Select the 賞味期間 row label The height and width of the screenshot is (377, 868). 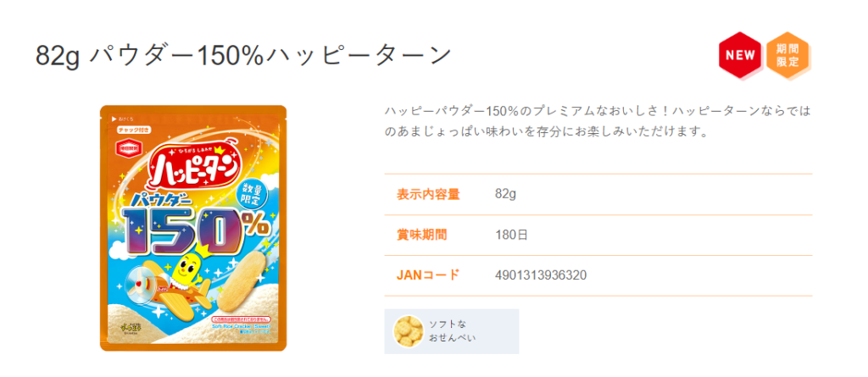point(422,235)
